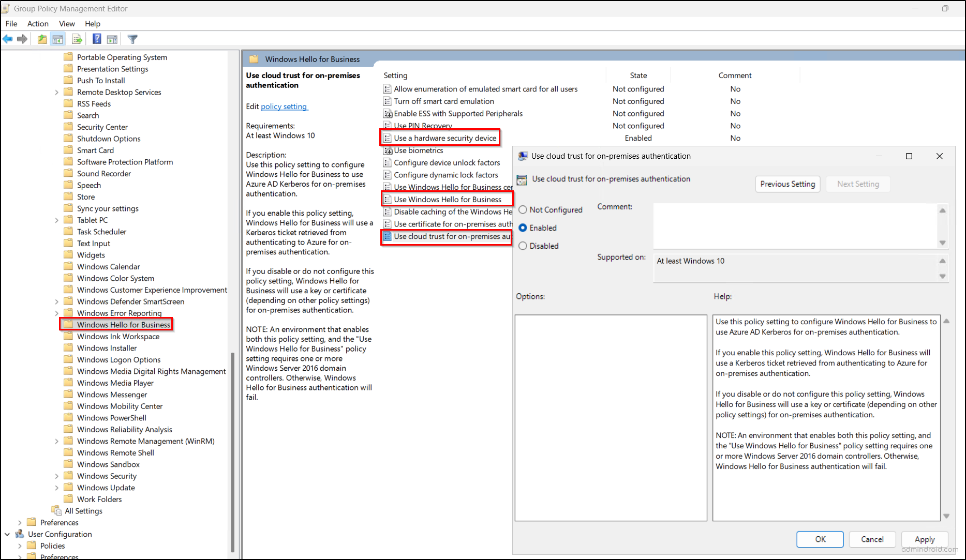This screenshot has width=966, height=560.
Task: Expand the Windows Security tree node
Action: (57, 476)
